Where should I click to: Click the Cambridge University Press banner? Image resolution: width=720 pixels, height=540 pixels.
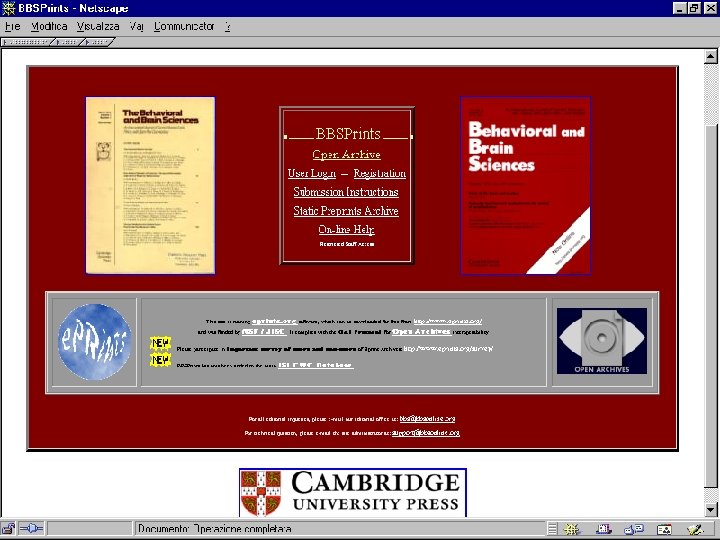(353, 493)
